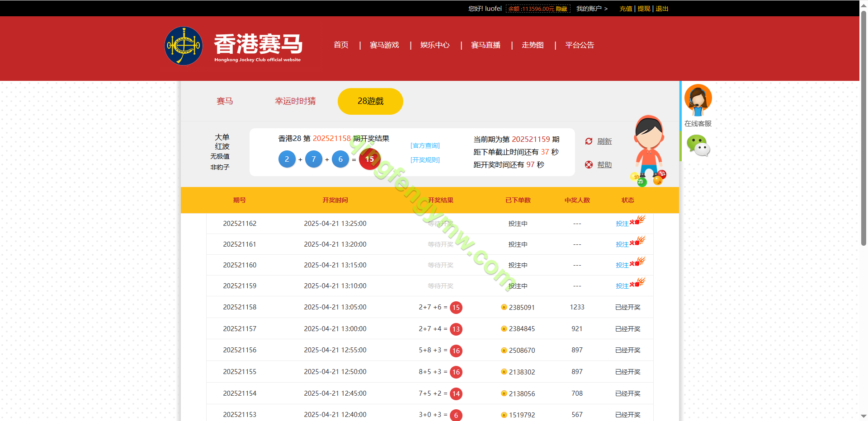The height and width of the screenshot is (421, 868).
Task: Click the blue ball showing 7
Action: [314, 159]
